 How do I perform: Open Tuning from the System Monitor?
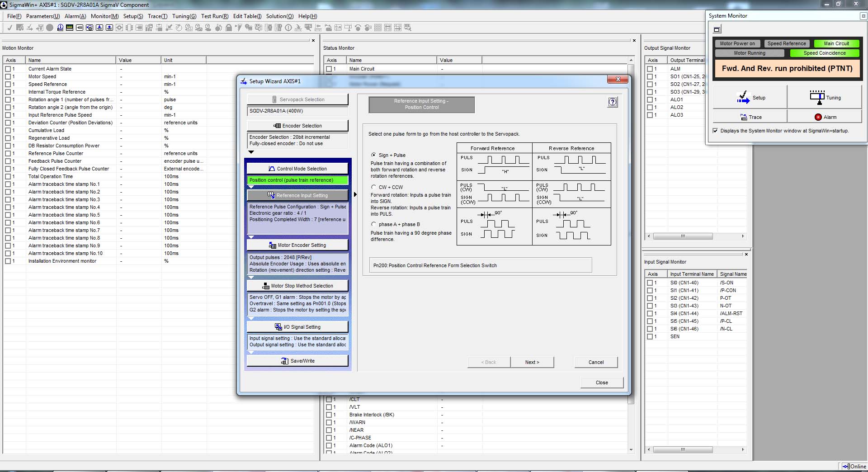[825, 98]
